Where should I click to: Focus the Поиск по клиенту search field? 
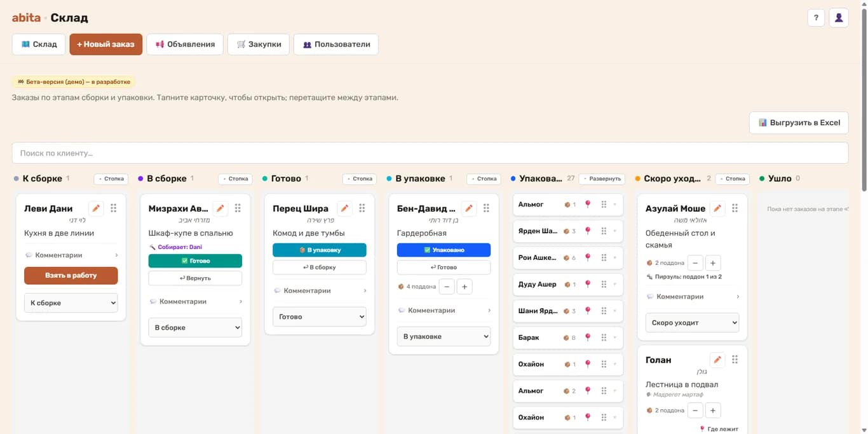coord(430,153)
